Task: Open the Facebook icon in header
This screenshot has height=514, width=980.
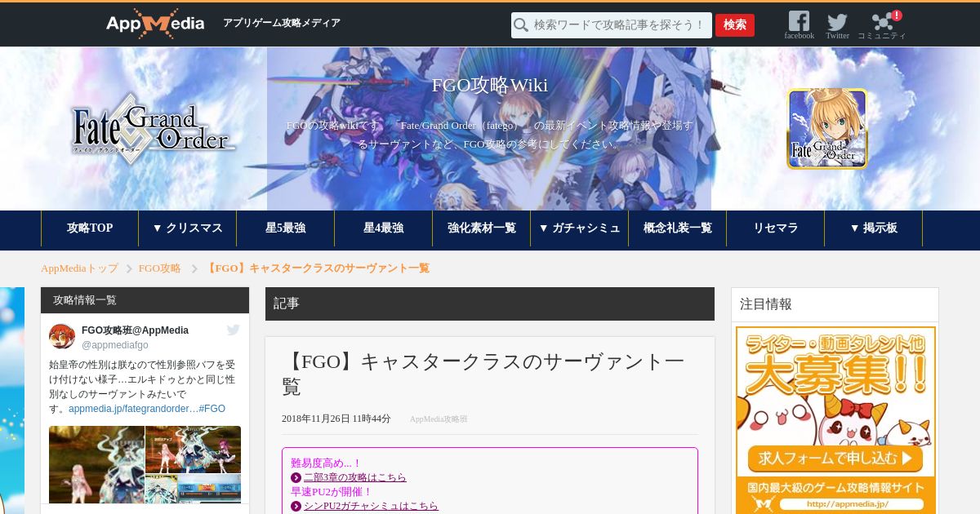Action: pos(799,21)
